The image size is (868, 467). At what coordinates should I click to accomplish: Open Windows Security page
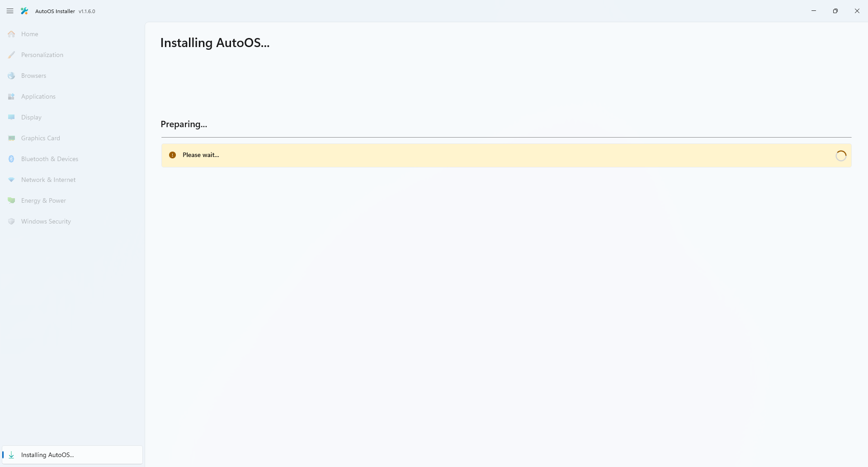point(72,221)
